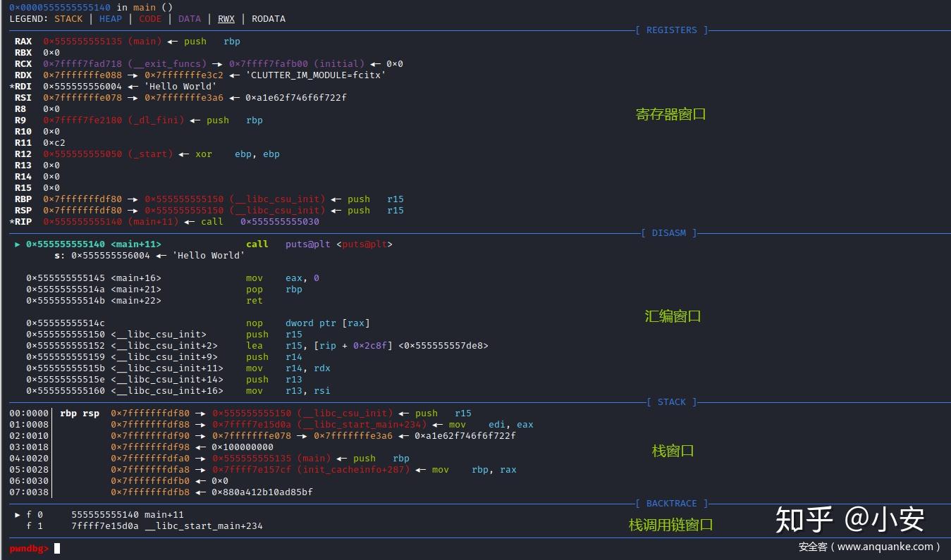This screenshot has height=560, width=951.
Task: Select the R11 register name
Action: pos(23,142)
